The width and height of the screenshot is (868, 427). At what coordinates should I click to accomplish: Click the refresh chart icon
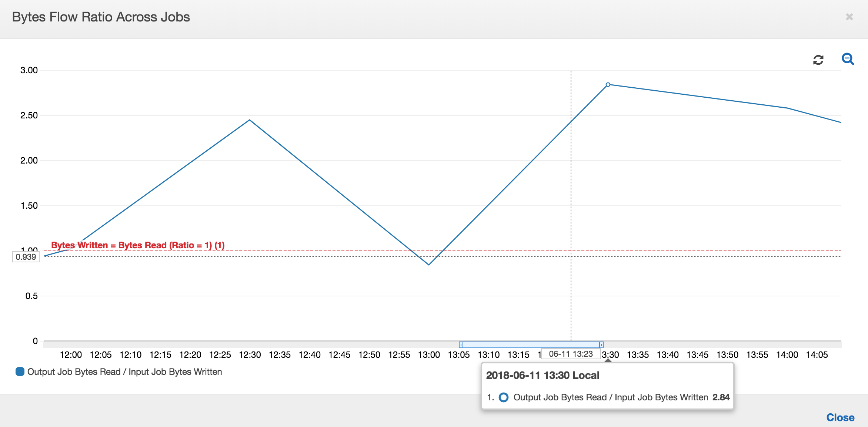(818, 60)
